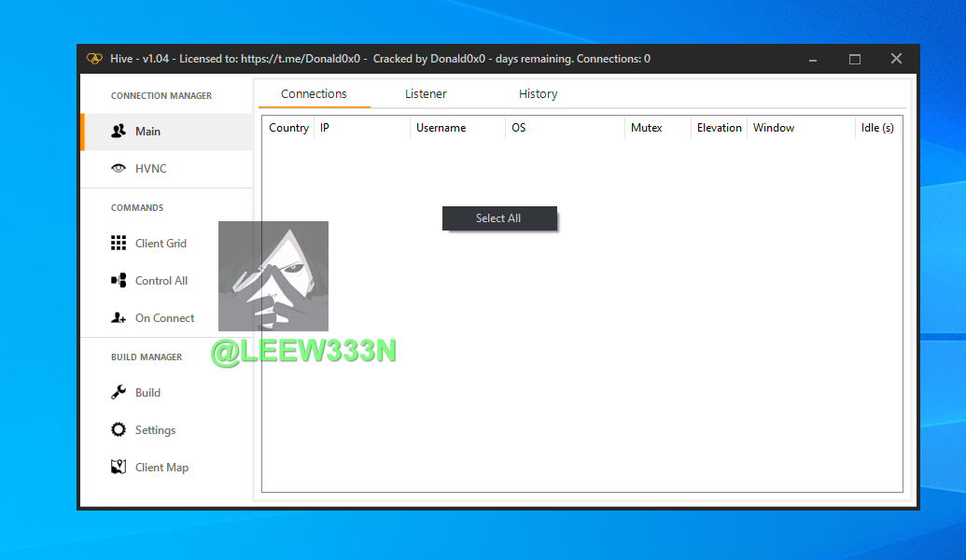This screenshot has height=560, width=966.
Task: Click the Idle (s) column header
Action: coord(877,128)
